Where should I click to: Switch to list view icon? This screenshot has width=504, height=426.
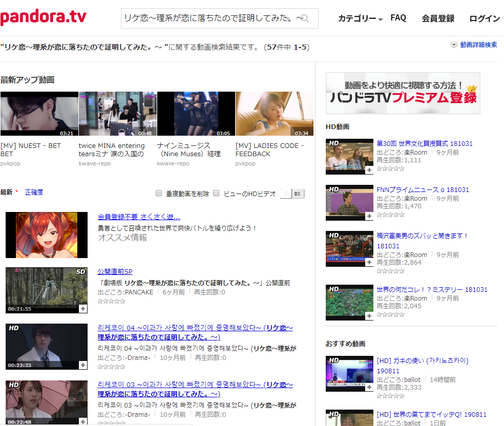(x=286, y=194)
